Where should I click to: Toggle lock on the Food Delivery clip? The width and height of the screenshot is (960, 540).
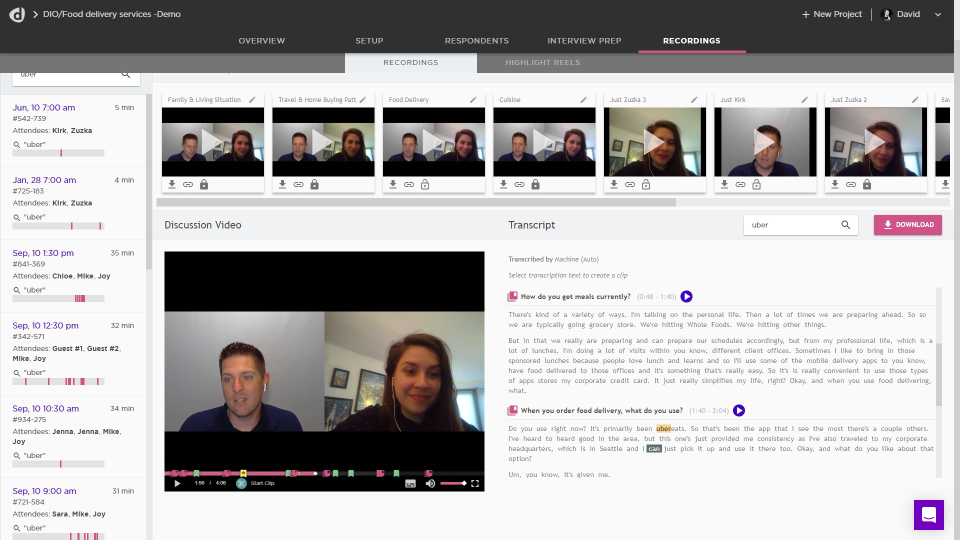(x=425, y=184)
